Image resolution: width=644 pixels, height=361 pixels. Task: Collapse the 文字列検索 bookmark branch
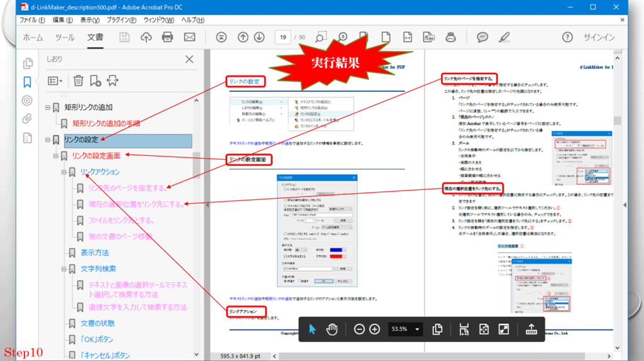click(64, 269)
